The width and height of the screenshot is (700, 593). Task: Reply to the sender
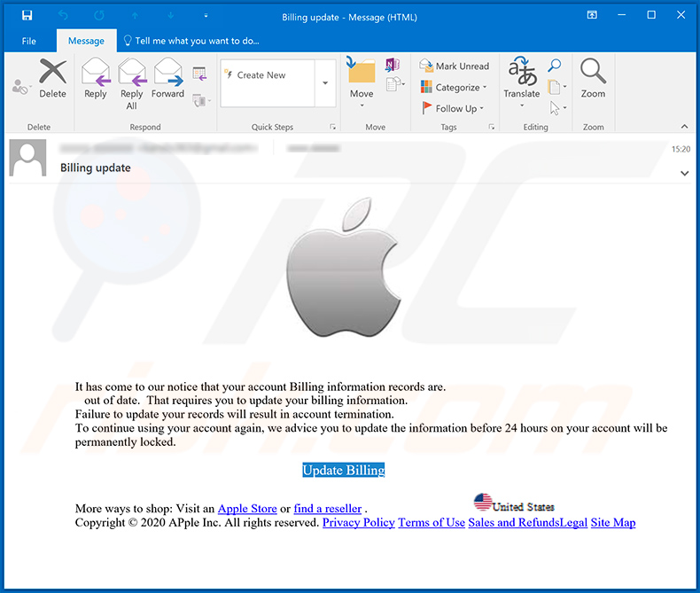[96, 78]
